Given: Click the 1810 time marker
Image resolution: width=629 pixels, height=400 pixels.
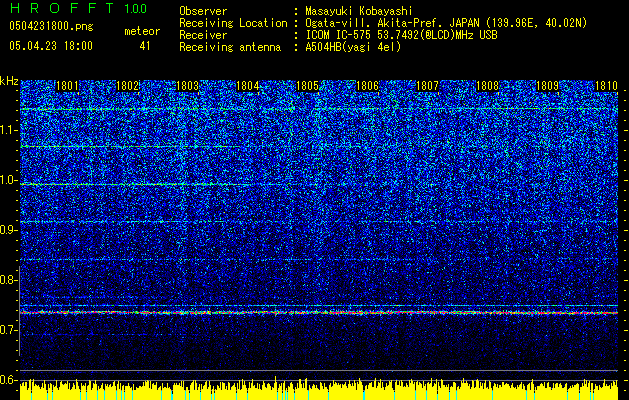Looking at the screenshot, I should coord(607,86).
